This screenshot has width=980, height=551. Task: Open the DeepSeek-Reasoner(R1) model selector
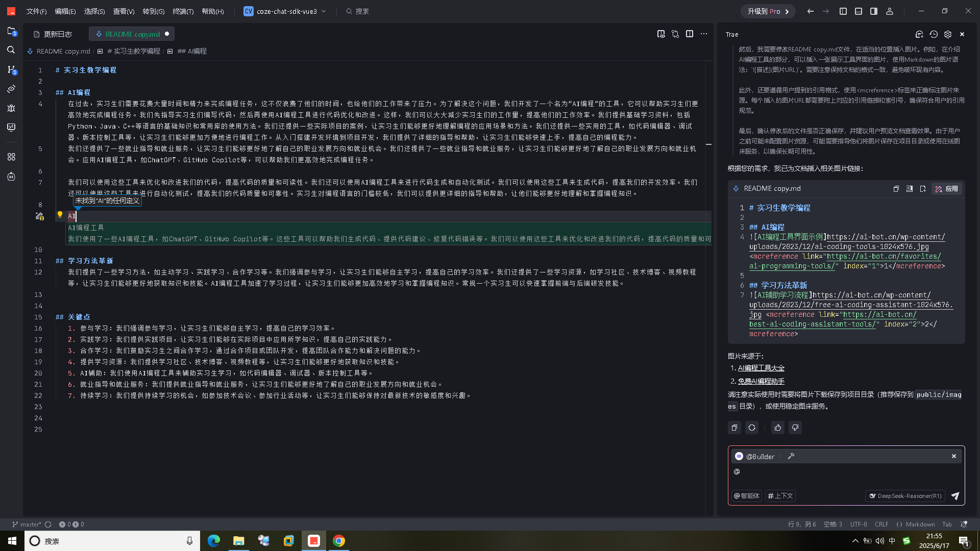pyautogui.click(x=905, y=496)
